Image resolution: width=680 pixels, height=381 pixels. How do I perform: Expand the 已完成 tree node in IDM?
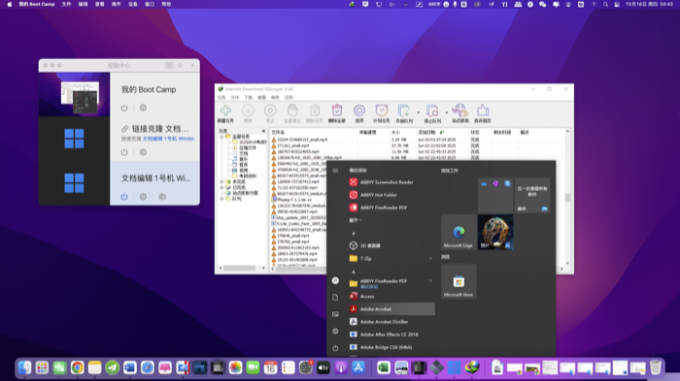(x=222, y=187)
